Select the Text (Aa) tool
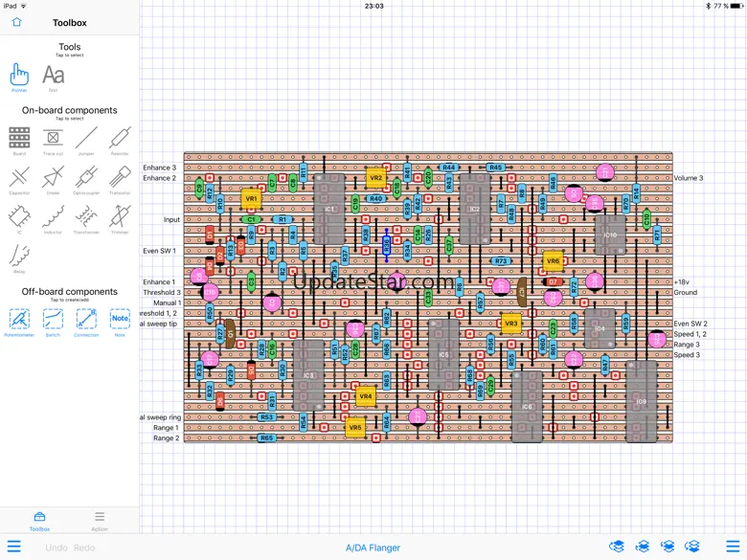 coord(53,78)
